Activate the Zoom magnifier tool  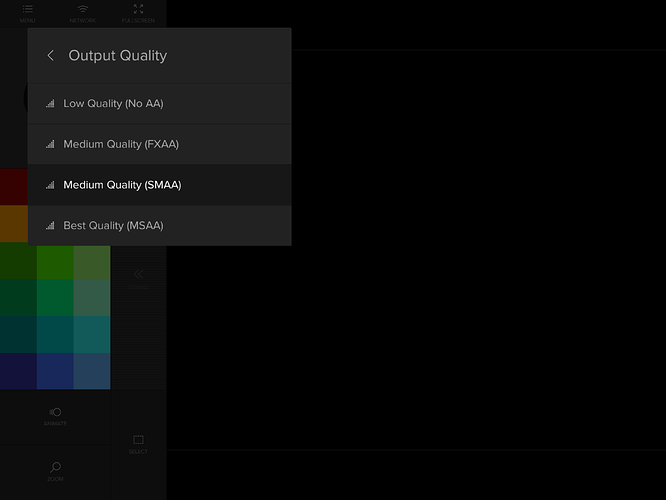tap(55, 468)
